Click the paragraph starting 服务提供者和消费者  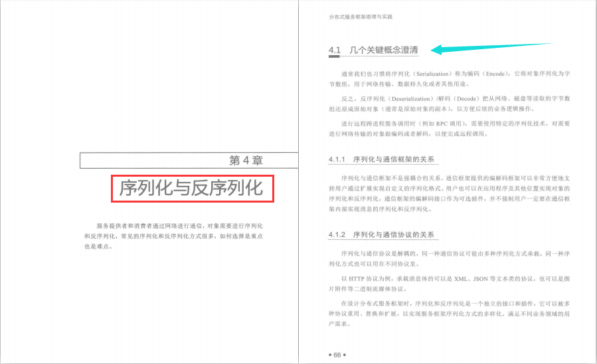[x=173, y=236]
